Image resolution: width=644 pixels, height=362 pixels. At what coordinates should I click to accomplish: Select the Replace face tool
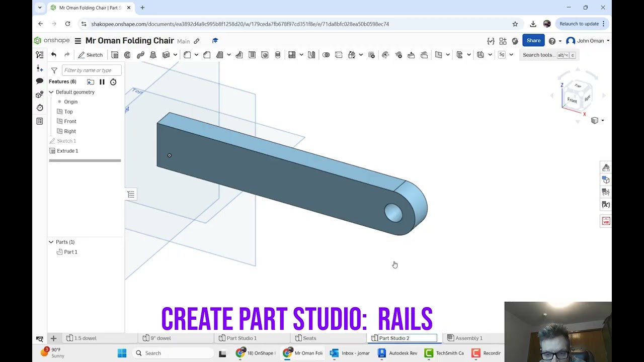(x=424, y=55)
